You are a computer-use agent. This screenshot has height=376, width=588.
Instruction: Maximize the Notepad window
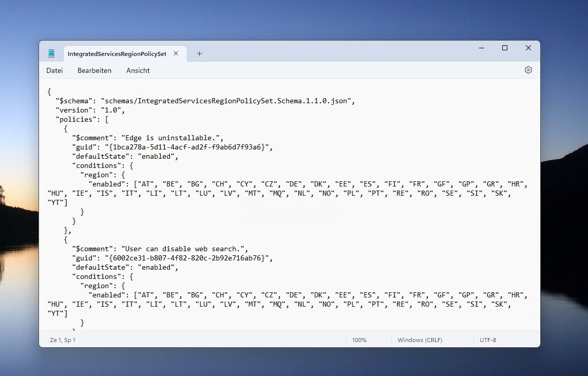pos(505,48)
